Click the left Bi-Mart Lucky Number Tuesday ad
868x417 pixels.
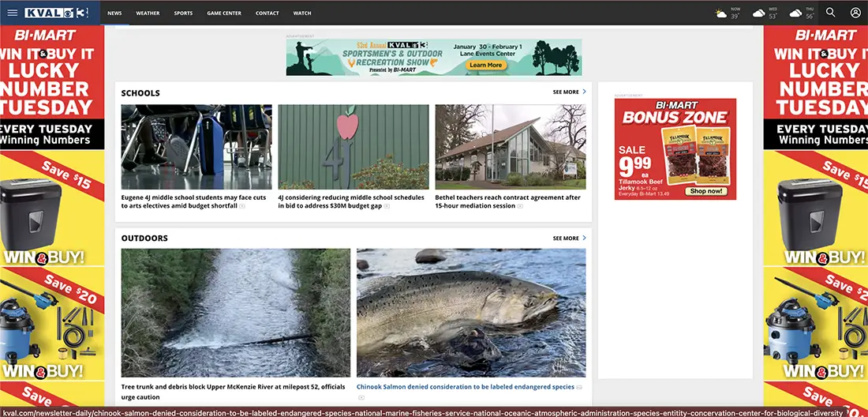(x=52, y=216)
